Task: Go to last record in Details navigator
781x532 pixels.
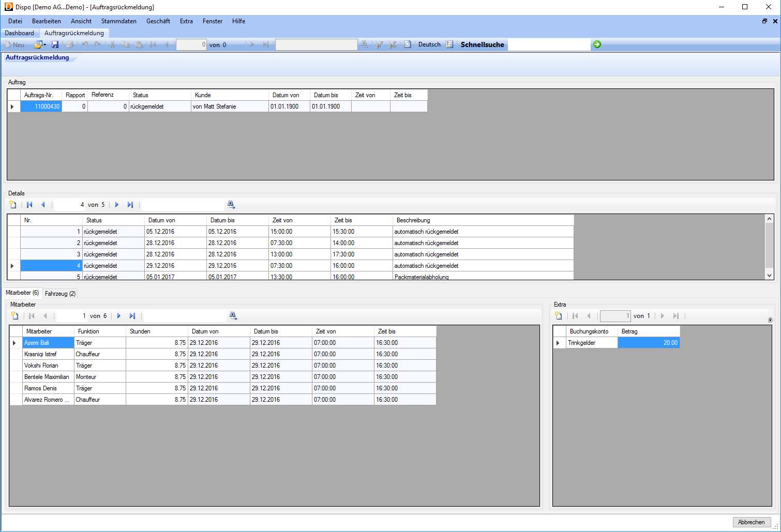Action: tap(130, 205)
